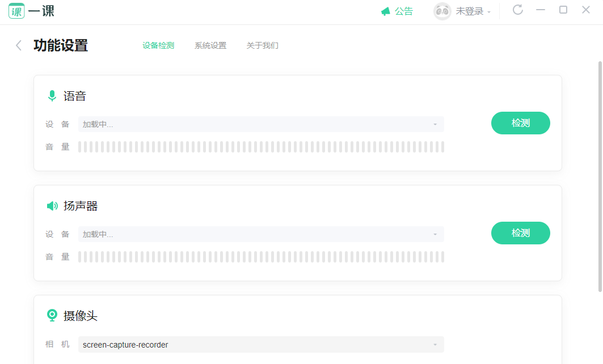Open the 关于我们 tab
This screenshot has height=364, width=603.
(x=262, y=45)
